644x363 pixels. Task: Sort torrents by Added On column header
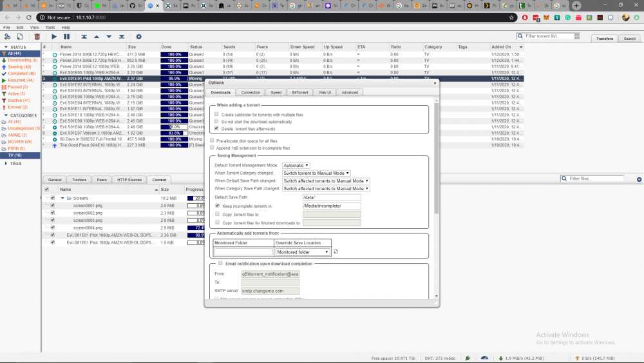(506, 47)
